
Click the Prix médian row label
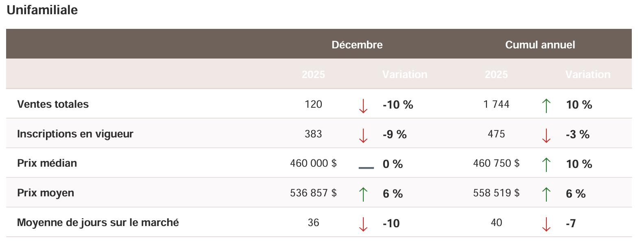click(47, 163)
